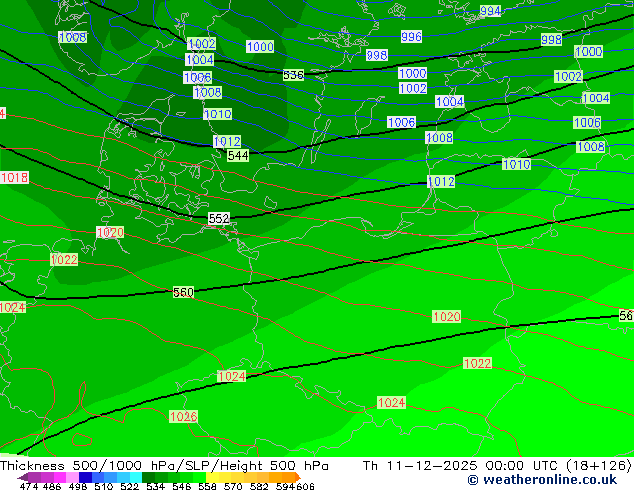The width and height of the screenshot is (634, 490).
Task: Click legend value 606
Action: click(x=304, y=486)
